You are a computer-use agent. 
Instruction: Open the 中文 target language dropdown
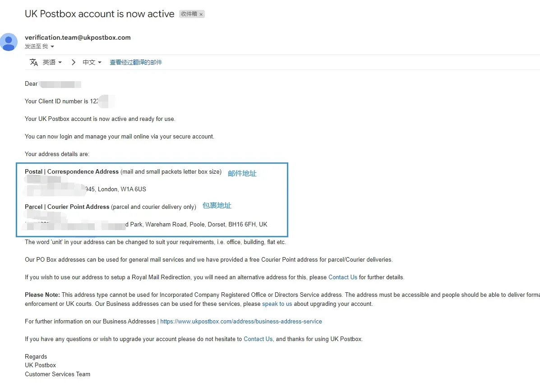[92, 62]
